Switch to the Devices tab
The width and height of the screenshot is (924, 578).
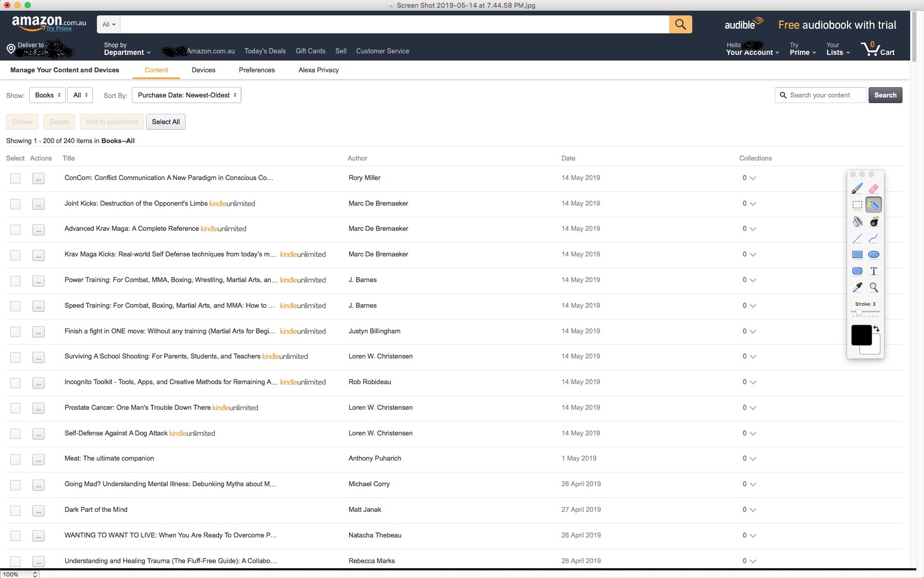pos(204,70)
